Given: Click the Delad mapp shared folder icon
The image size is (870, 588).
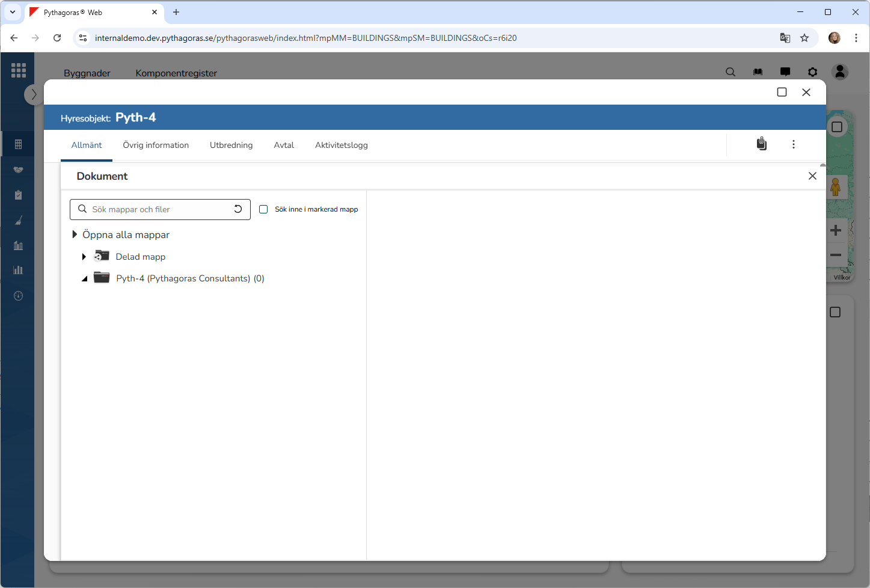Looking at the screenshot, I should 101,256.
